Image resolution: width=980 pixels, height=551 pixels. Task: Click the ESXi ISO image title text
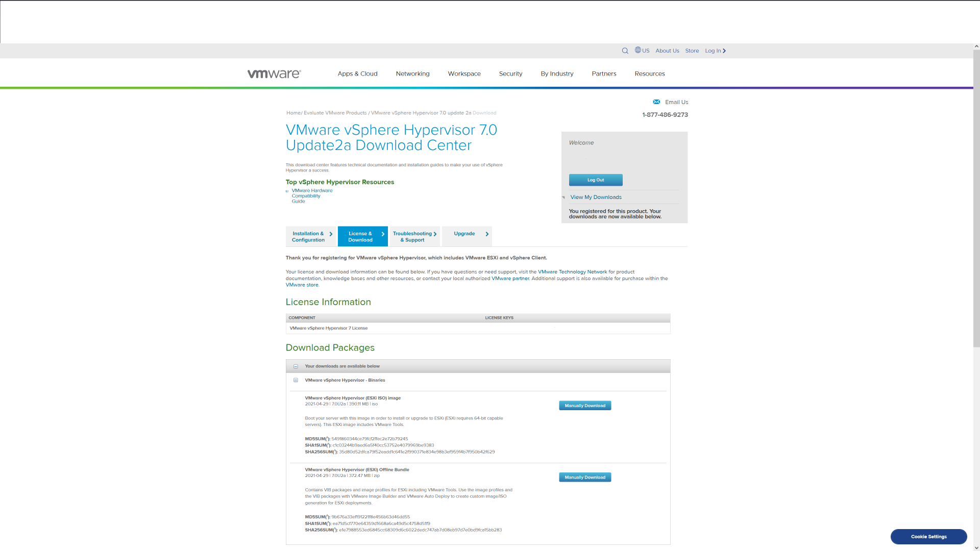coord(353,398)
